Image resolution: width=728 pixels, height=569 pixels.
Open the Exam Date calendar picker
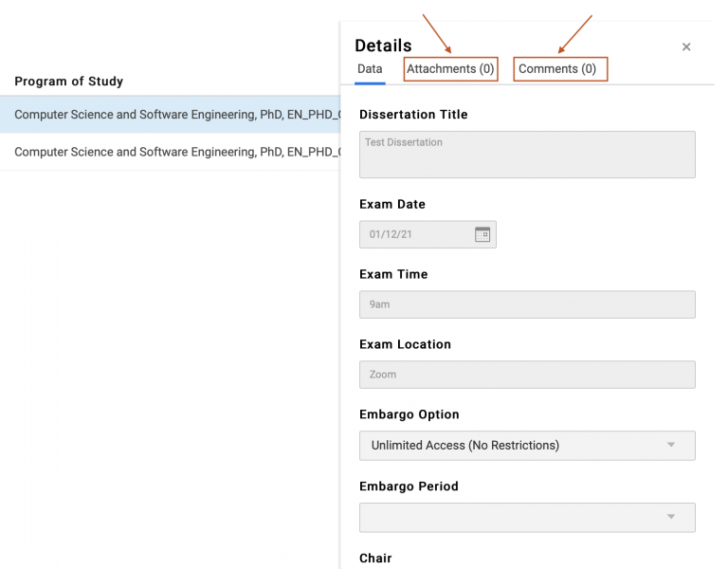click(x=482, y=234)
